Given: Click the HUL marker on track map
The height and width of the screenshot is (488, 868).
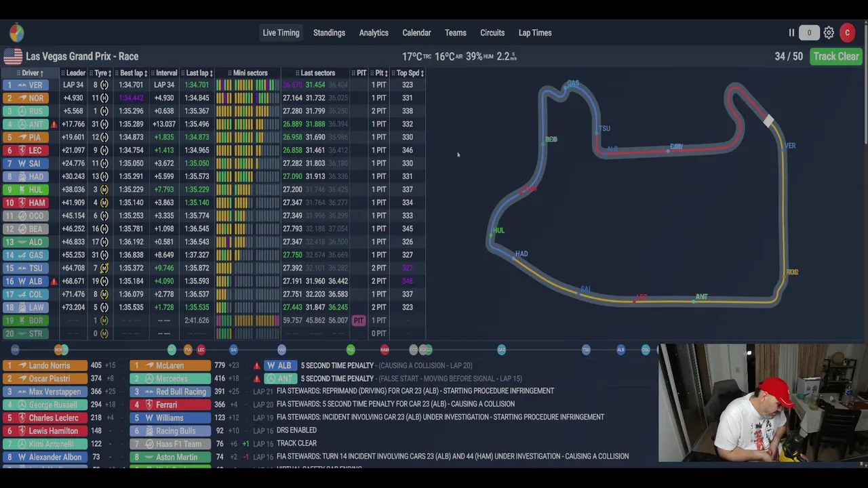Looking at the screenshot, I should (x=498, y=230).
